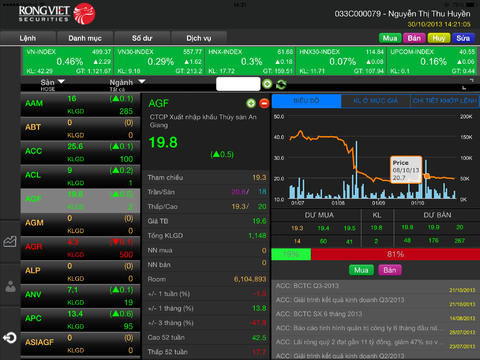Select the ACL stock row
Screen dimensions: 480x360
click(x=80, y=176)
